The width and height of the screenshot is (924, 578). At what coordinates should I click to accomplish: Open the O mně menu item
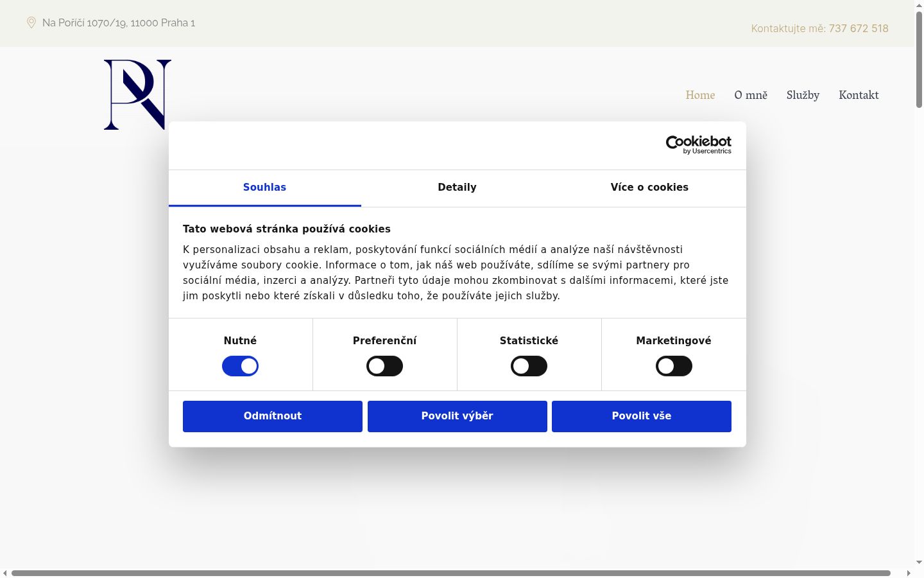point(751,95)
